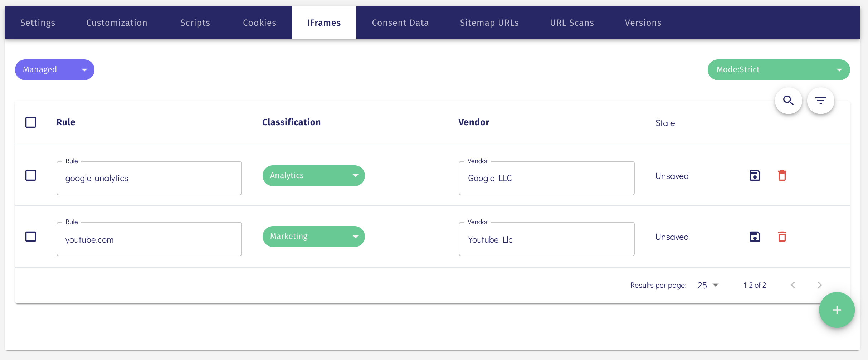The width and height of the screenshot is (868, 360).
Task: Toggle the select-all checkbox in the header
Action: 31,122
